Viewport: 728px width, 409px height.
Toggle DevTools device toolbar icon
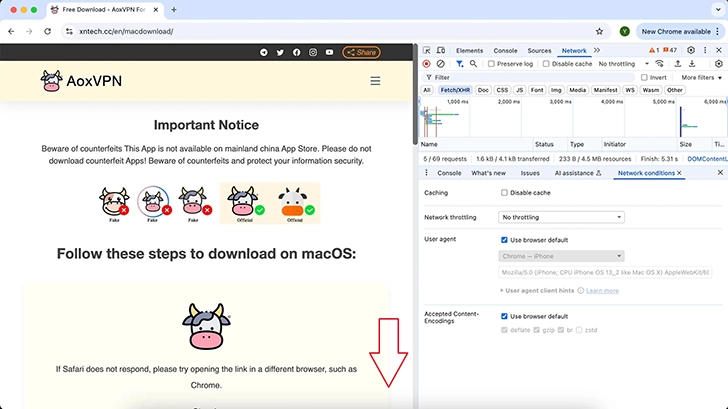441,50
